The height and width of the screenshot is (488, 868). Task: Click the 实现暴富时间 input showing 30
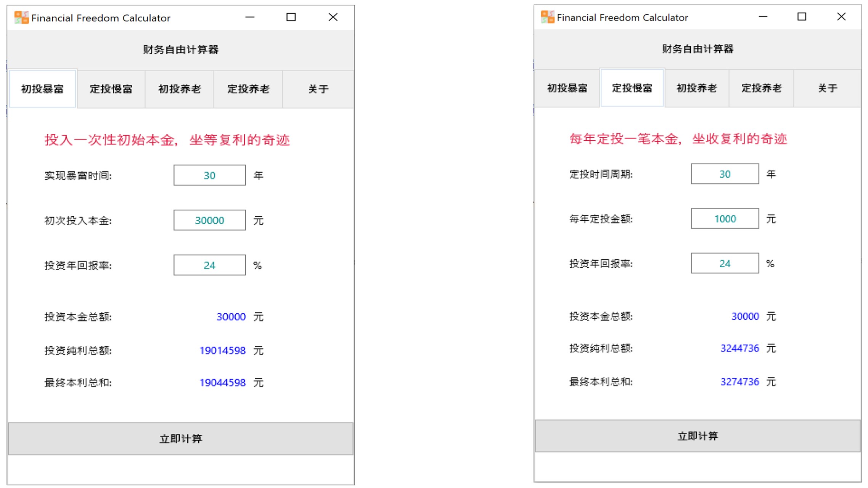point(209,175)
